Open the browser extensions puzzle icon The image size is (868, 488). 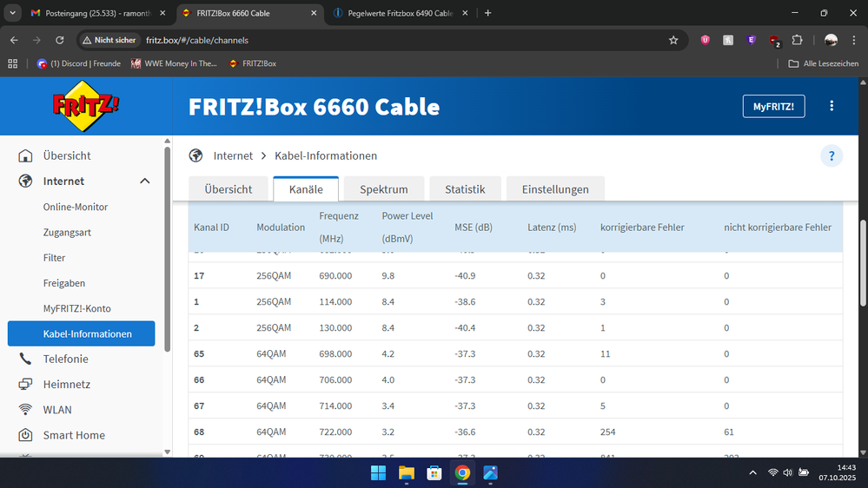[797, 40]
